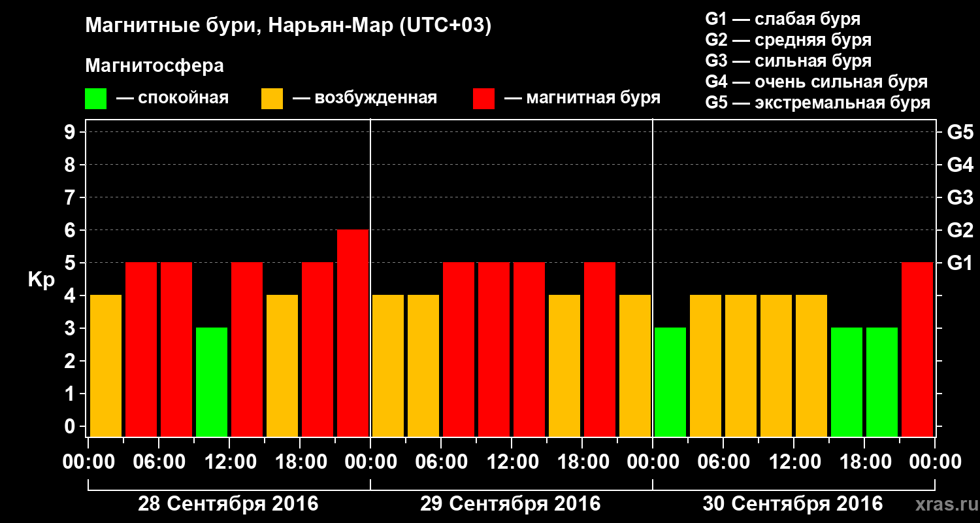Click the 'G3 — сильная буря' legend line
The image size is (980, 523).
789,61
